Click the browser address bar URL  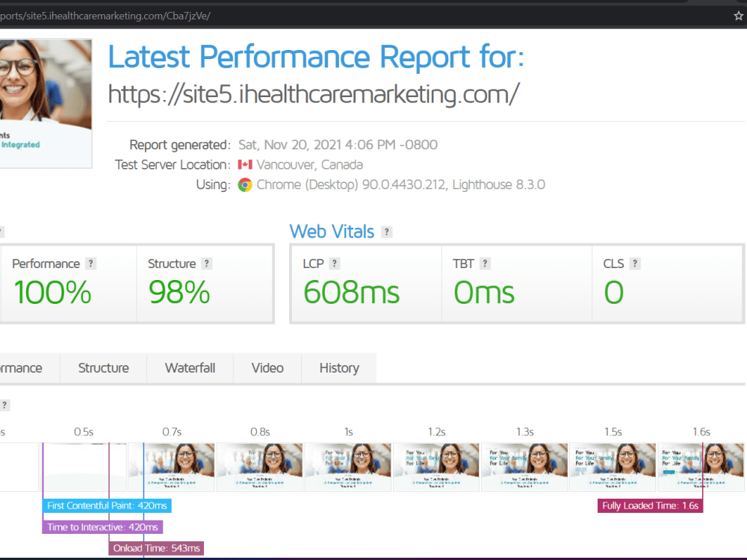[105, 16]
